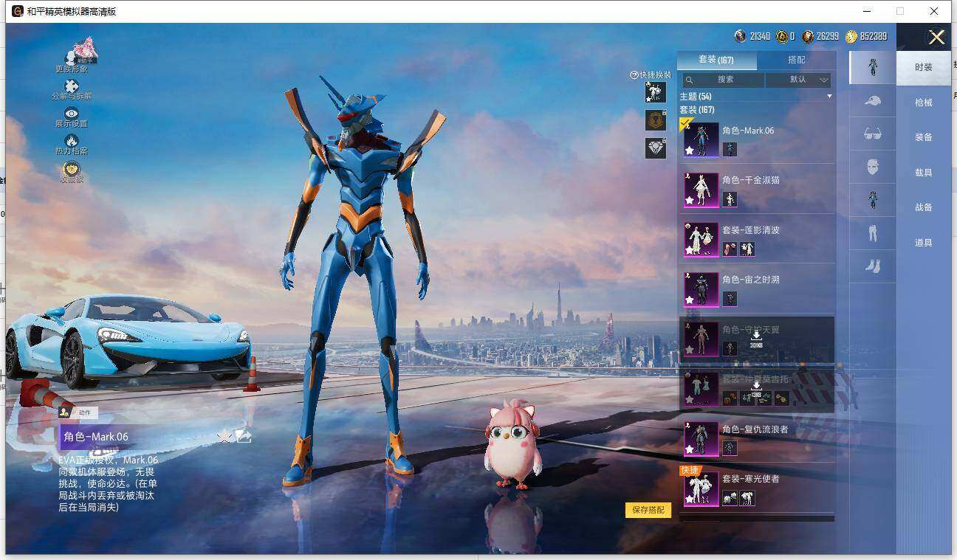Select the 角色-复仇流浪者 outfit thumbnail
957x560 pixels.
pyautogui.click(x=701, y=439)
